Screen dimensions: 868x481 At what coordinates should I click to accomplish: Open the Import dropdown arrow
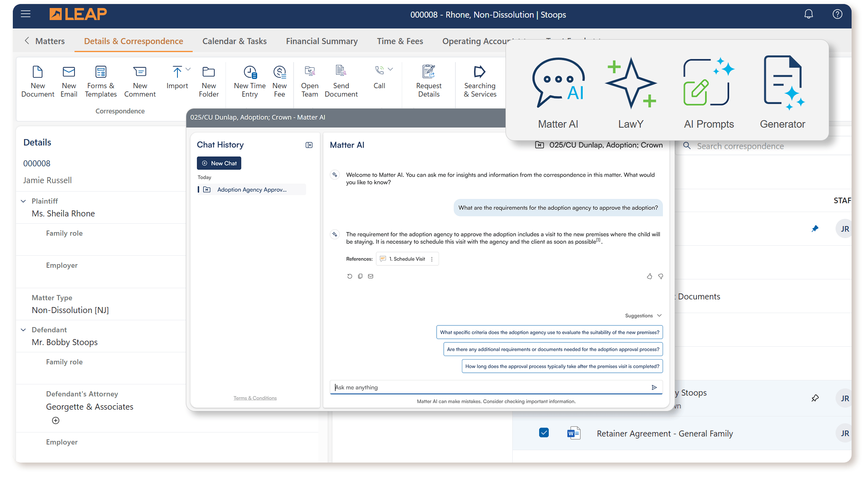pyautogui.click(x=188, y=69)
